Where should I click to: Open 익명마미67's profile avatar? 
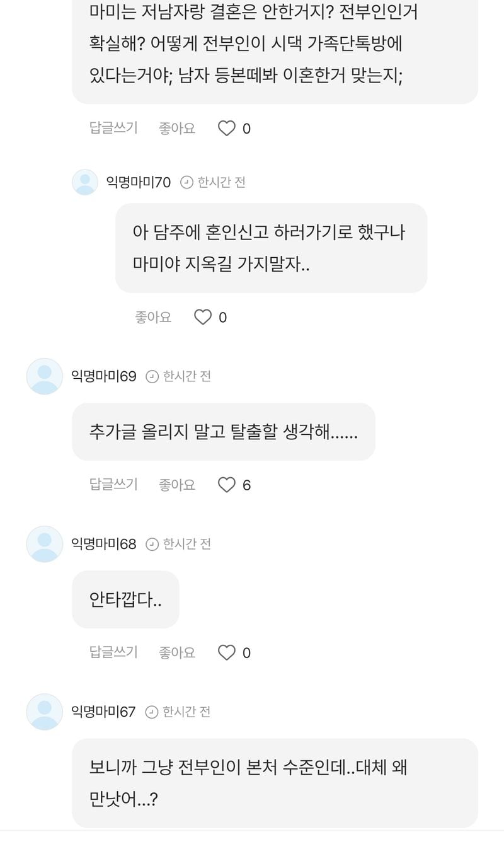(x=45, y=712)
